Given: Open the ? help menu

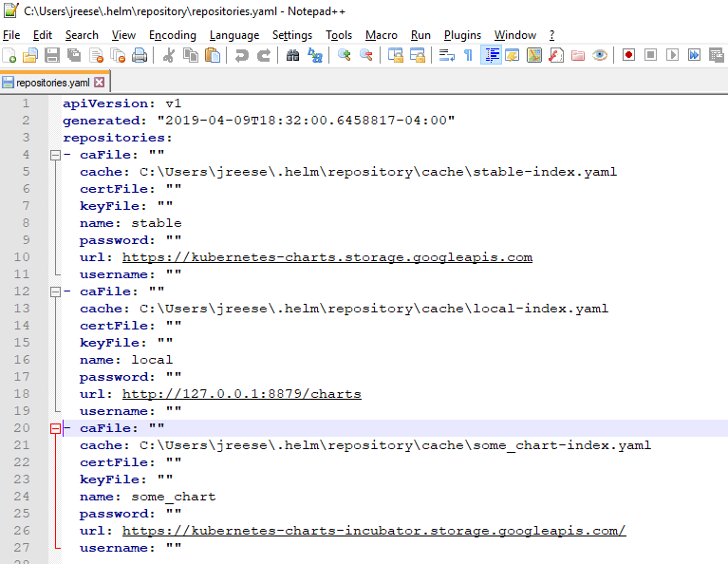Looking at the screenshot, I should pos(551,35).
